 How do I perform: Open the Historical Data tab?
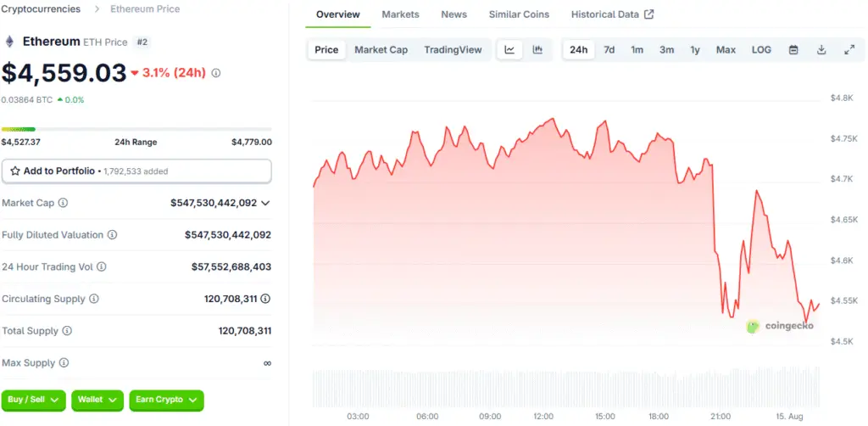point(612,14)
